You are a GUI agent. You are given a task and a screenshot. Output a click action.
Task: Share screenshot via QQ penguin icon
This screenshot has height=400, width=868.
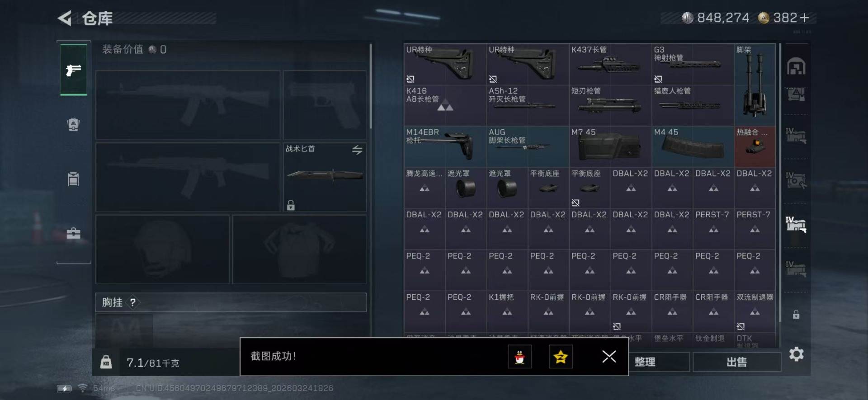(x=519, y=357)
